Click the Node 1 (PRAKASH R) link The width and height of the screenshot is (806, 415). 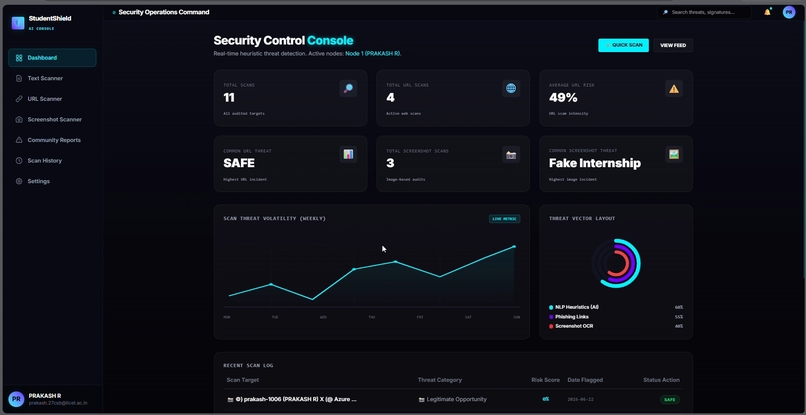[x=373, y=53]
